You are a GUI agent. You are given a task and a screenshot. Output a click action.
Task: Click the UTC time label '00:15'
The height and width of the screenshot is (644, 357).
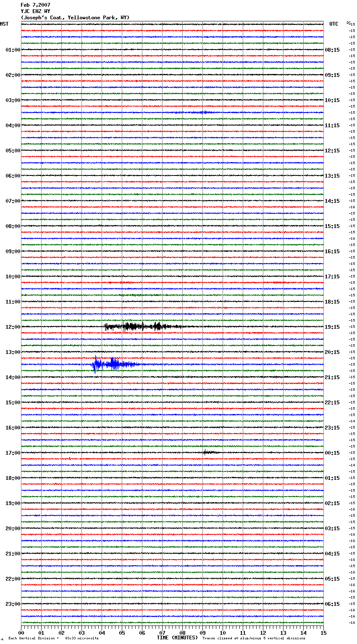point(332,453)
